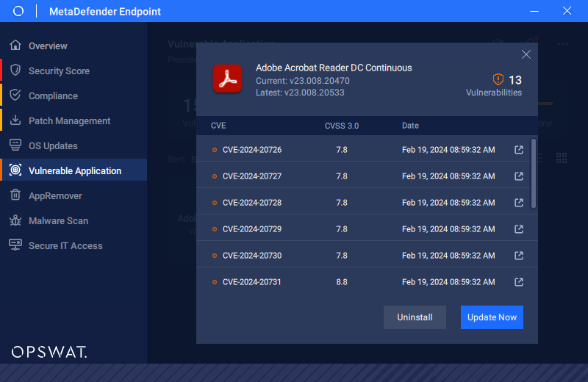Click Update Now for Adobe Acrobat Reader

point(492,317)
